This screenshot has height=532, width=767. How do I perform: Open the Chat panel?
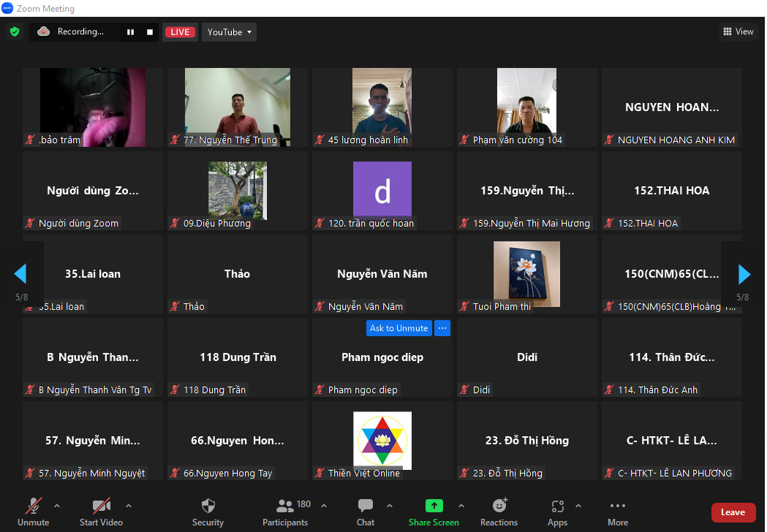click(x=366, y=512)
